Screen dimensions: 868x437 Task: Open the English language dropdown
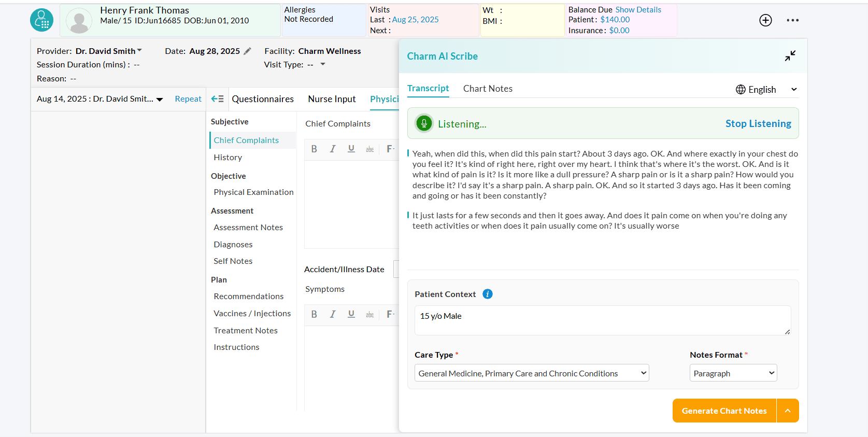click(766, 89)
